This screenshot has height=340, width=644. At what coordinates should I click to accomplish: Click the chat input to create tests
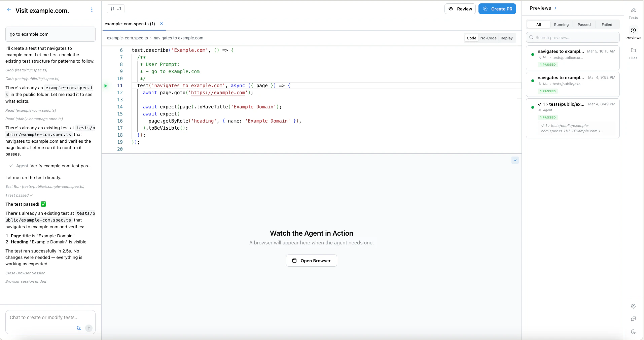(44, 318)
